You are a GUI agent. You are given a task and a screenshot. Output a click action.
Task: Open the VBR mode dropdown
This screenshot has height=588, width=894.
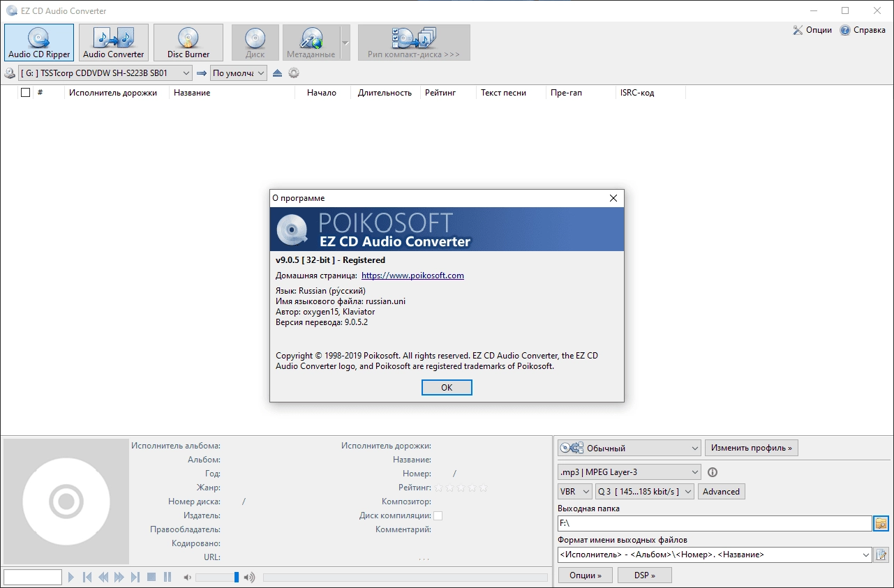click(575, 491)
